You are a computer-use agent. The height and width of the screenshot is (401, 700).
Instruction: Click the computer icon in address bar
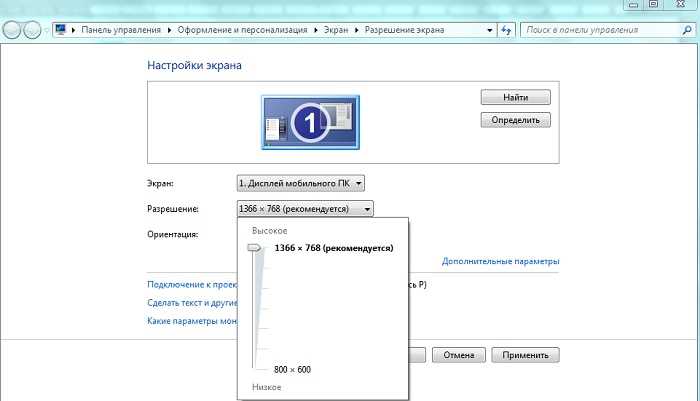[x=61, y=29]
